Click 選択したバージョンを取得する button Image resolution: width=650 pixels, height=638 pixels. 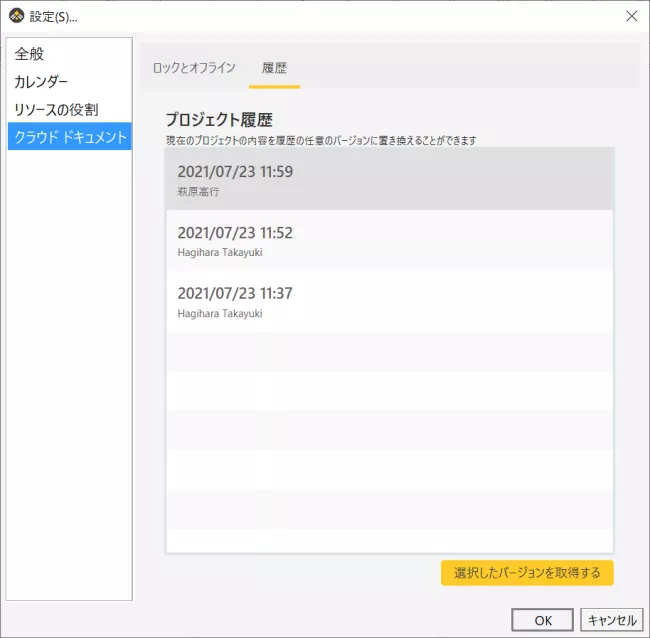pos(527,573)
